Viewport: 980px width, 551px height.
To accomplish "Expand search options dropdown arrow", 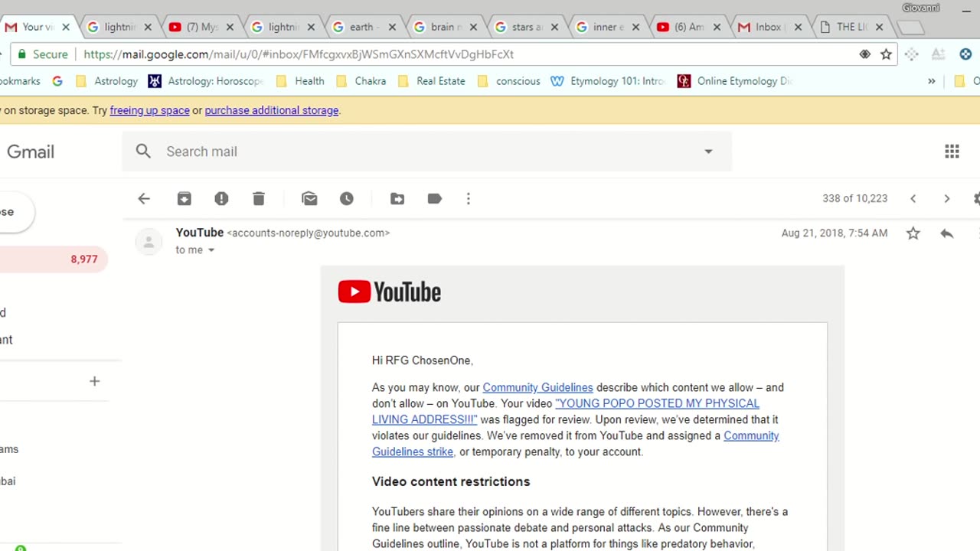I will 708,152.
